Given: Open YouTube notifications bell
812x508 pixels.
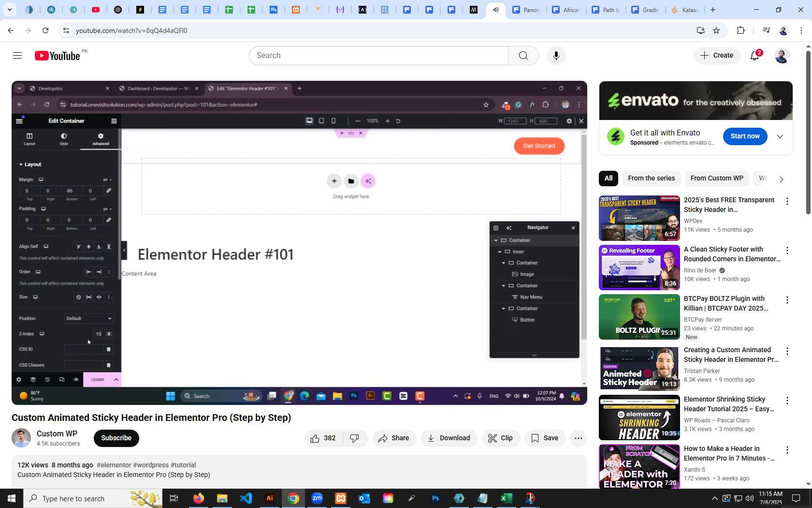Looking at the screenshot, I should [755, 56].
